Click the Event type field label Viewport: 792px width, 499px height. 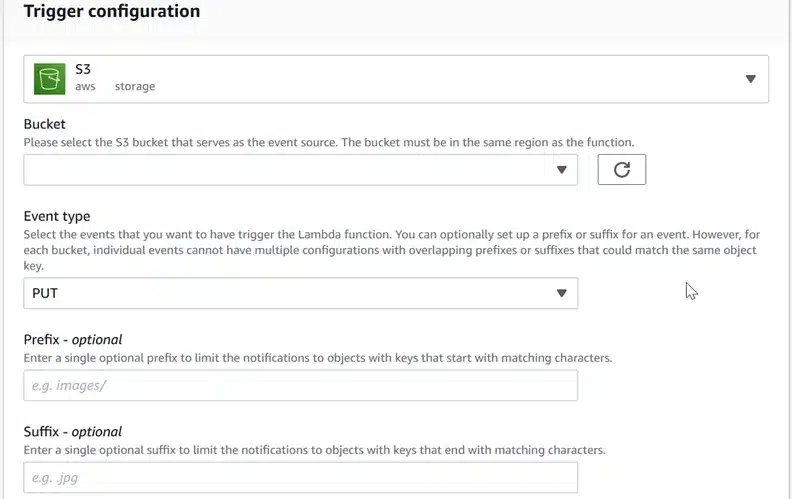pos(57,216)
